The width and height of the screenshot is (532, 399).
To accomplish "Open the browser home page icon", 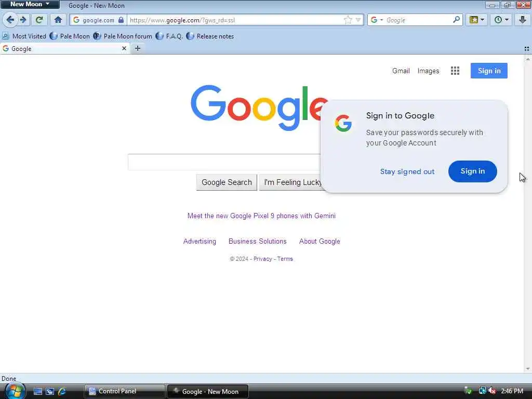I will (x=58, y=20).
